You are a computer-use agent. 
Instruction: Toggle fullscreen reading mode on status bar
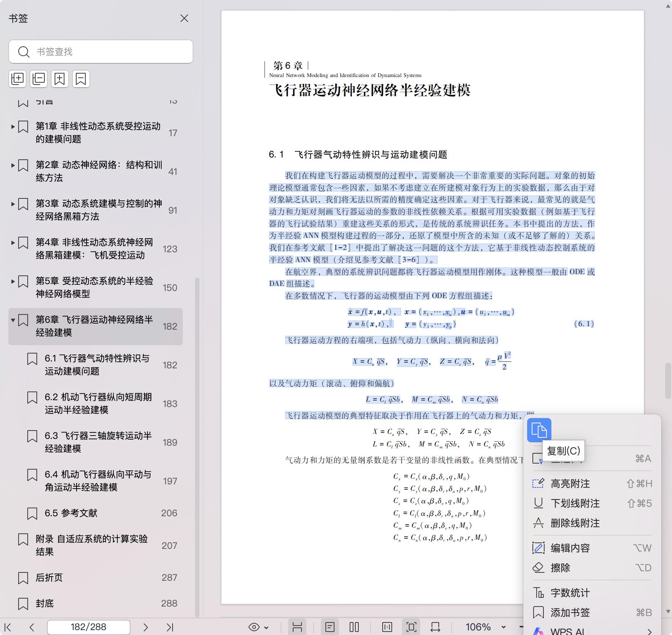point(410,627)
